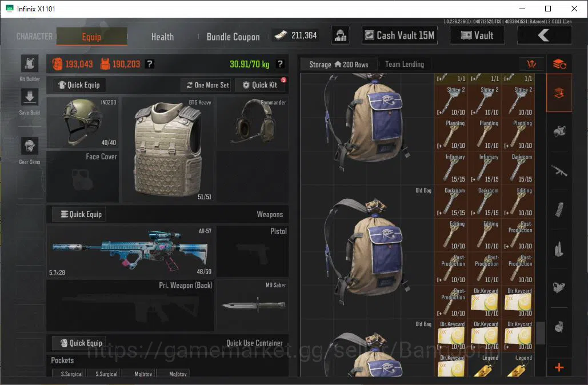Viewport: 588px width, 385px height.
Task: Select the AR-57 weapon slot
Action: [130, 251]
